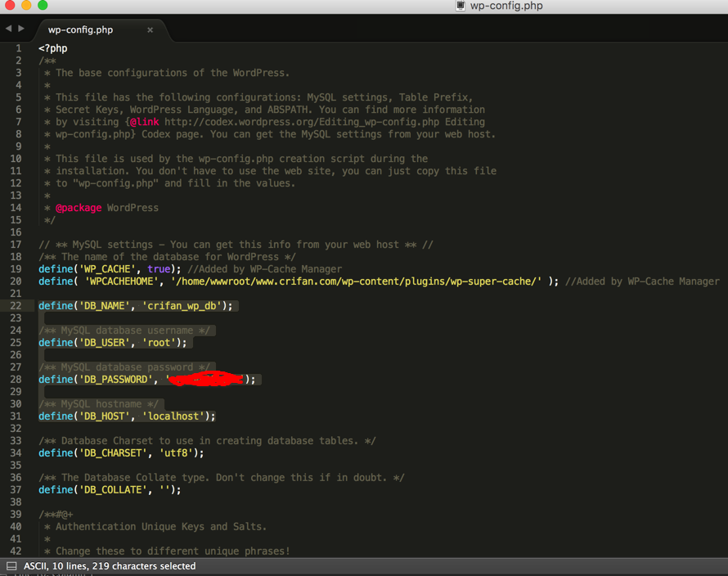This screenshot has height=576, width=728.
Task: Click the 'utf8' value string
Action: point(176,453)
